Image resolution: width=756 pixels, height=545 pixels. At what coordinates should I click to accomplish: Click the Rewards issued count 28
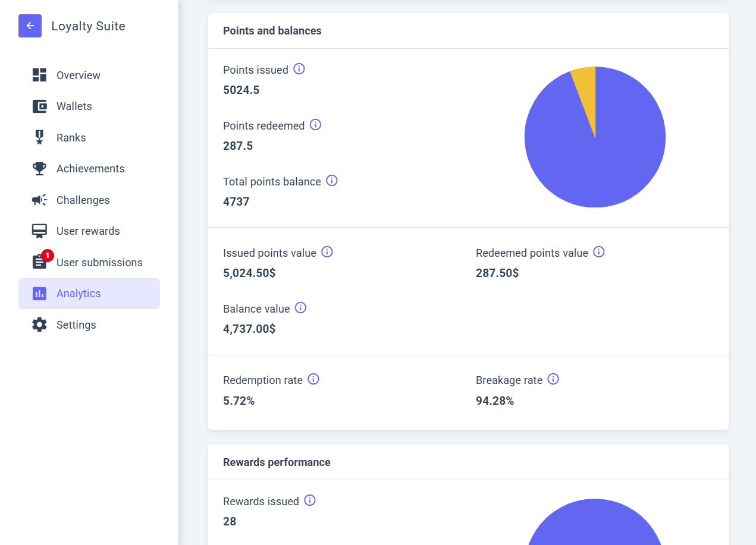(230, 522)
